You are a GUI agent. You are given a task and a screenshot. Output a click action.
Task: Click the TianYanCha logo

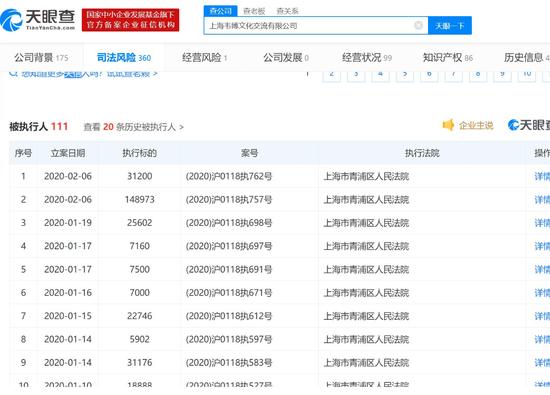[38, 20]
